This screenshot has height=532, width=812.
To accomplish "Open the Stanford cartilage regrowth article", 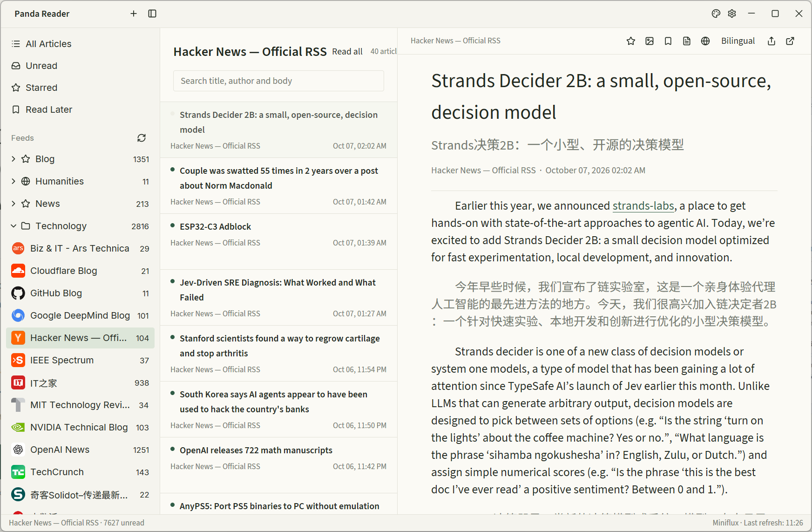I will pos(278,354).
